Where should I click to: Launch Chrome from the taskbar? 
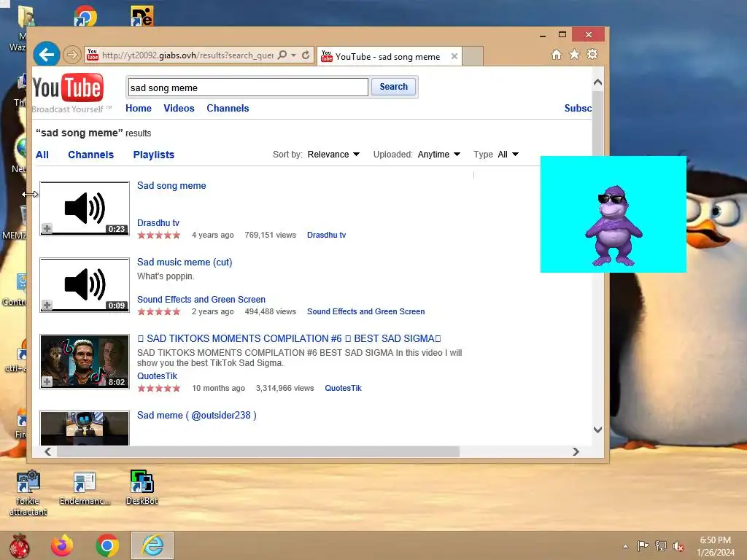click(x=107, y=545)
